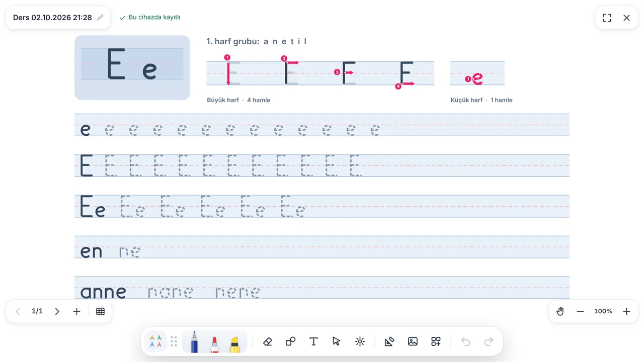
Task: Open the add widgets grid
Action: point(436,342)
